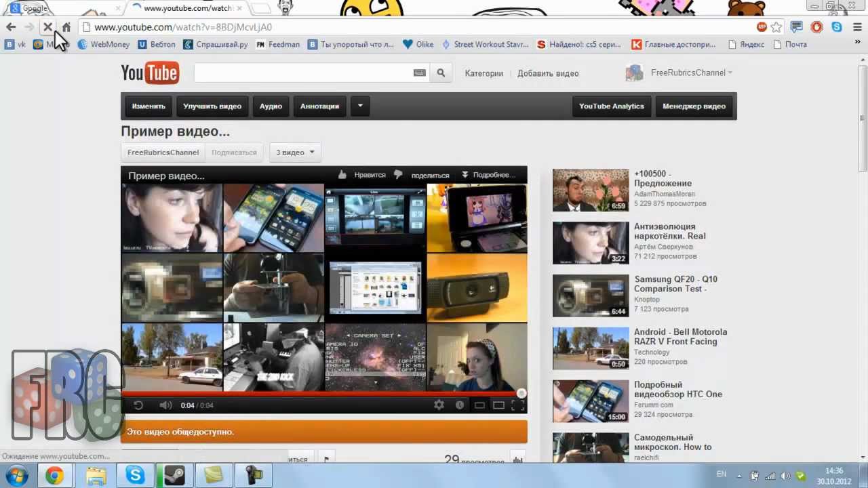Click Аудио button

coord(271,106)
